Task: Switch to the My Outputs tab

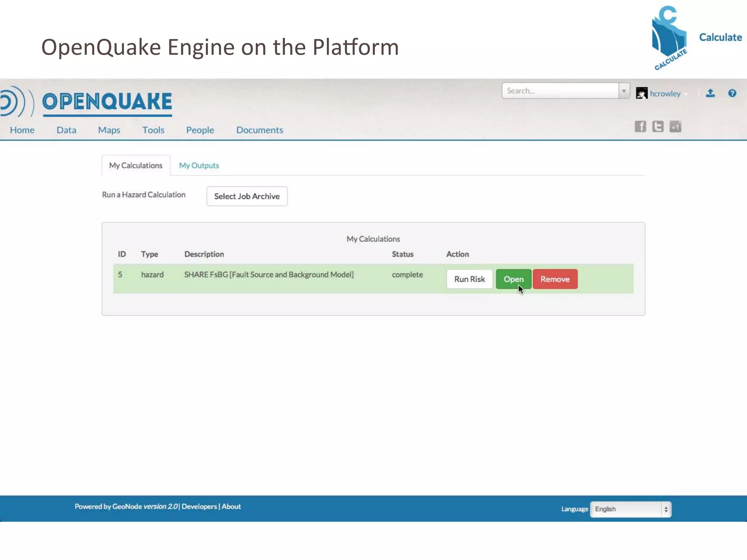Action: (199, 166)
